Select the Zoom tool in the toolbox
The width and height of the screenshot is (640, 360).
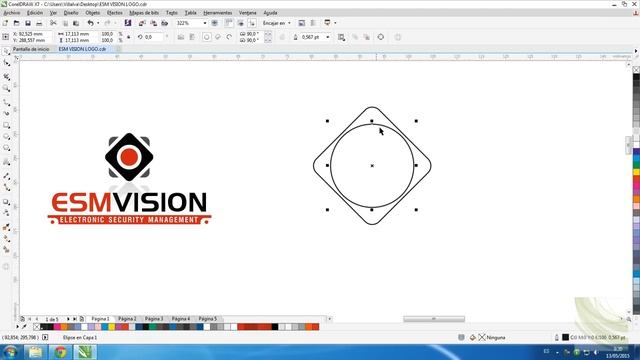pyautogui.click(x=6, y=88)
